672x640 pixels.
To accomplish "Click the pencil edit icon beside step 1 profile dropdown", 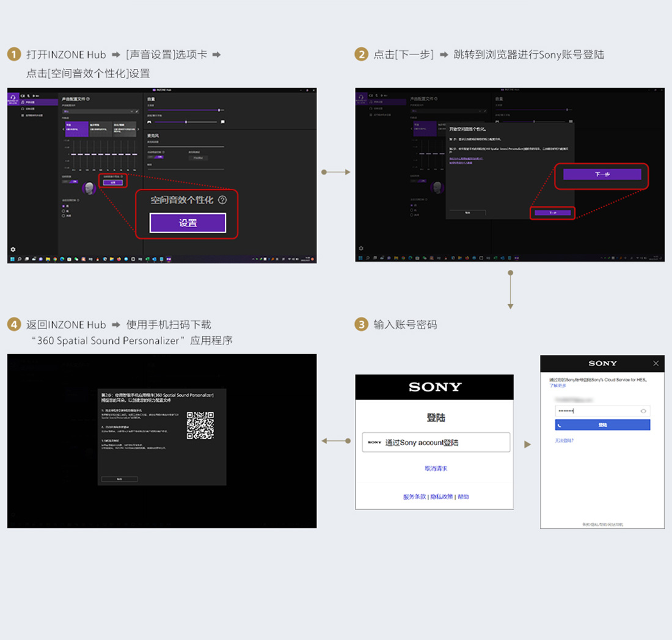I will pyautogui.click(x=137, y=111).
